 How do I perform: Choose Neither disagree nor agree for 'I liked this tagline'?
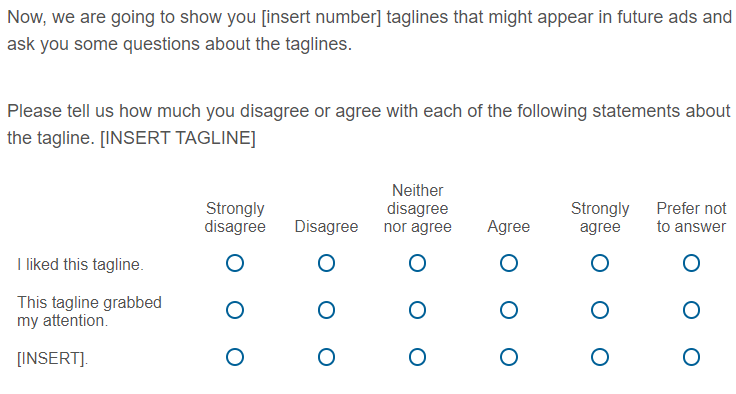click(x=417, y=263)
